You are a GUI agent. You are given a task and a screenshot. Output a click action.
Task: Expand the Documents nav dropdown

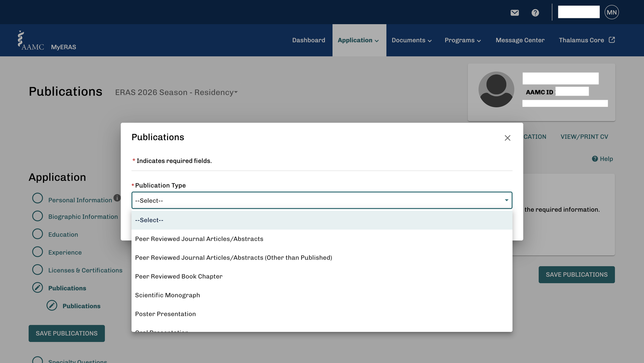point(411,40)
